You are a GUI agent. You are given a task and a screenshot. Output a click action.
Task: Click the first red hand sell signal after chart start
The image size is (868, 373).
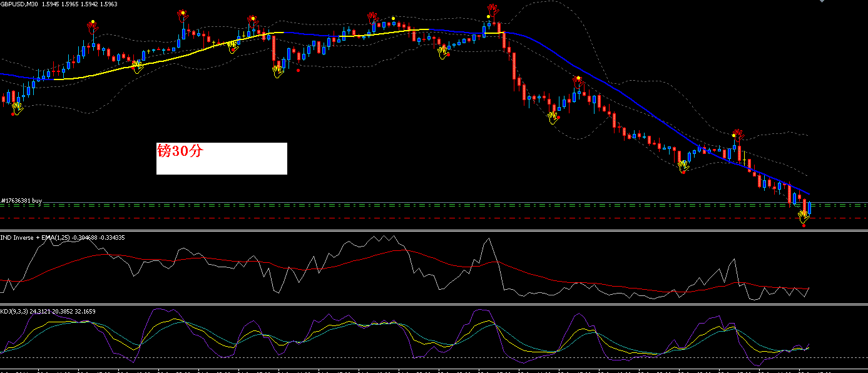tap(93, 28)
